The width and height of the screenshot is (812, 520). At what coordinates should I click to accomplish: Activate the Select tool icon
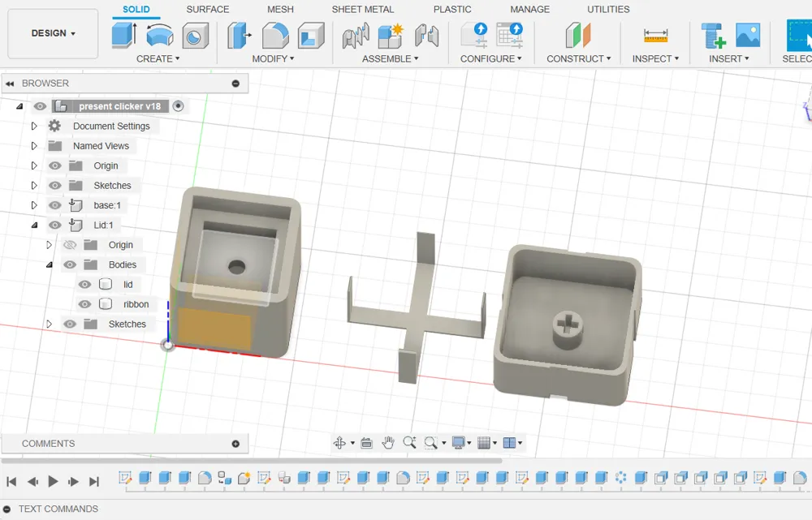click(x=799, y=35)
